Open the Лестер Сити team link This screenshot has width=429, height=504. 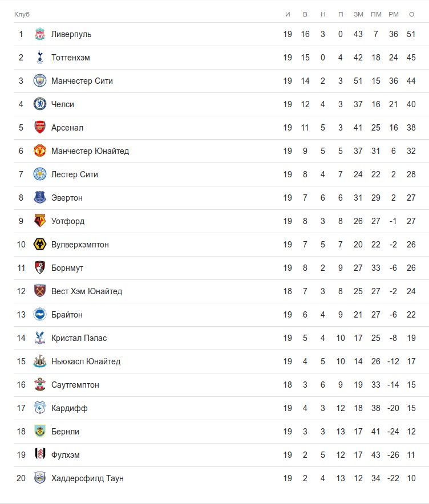(75, 174)
